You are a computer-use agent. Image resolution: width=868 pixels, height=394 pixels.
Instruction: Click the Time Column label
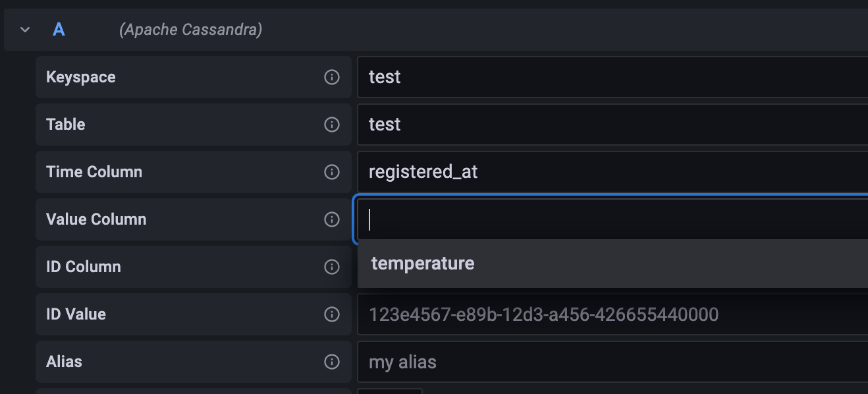94,172
